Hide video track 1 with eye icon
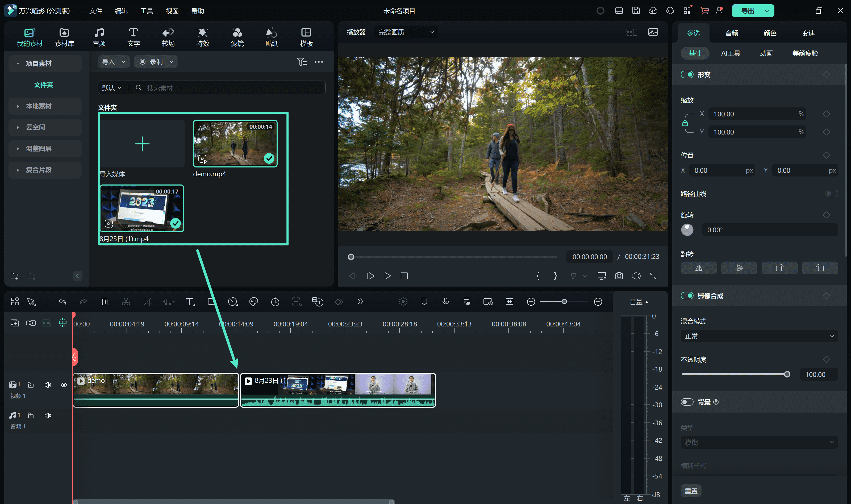851x504 pixels. click(64, 385)
